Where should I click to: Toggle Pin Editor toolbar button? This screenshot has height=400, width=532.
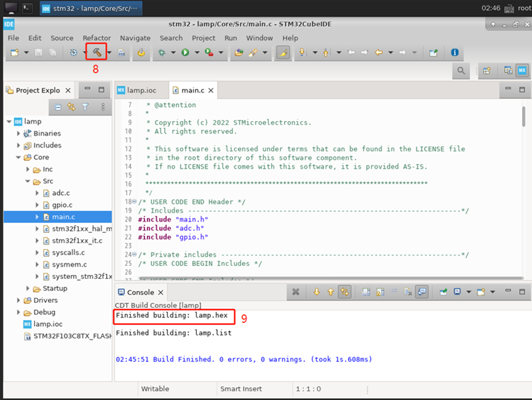pyautogui.click(x=433, y=53)
